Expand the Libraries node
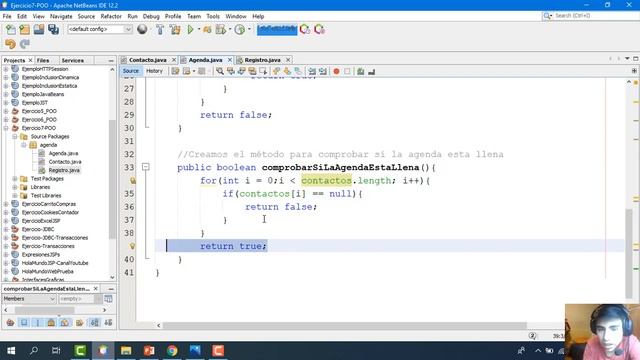 click(15, 187)
